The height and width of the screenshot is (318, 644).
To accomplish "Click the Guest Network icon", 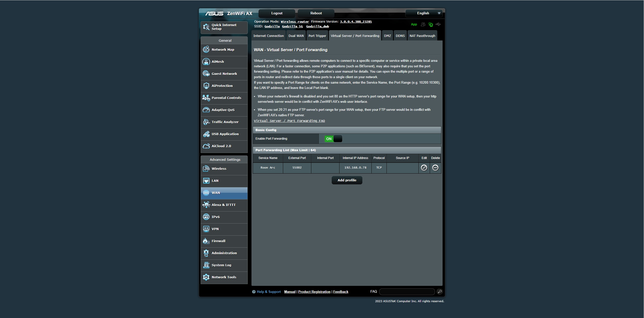I will (x=206, y=74).
